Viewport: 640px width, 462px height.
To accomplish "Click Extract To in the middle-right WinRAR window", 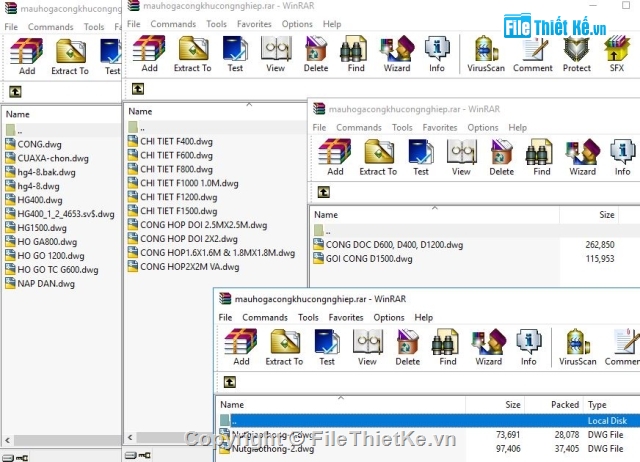I will 378,157.
